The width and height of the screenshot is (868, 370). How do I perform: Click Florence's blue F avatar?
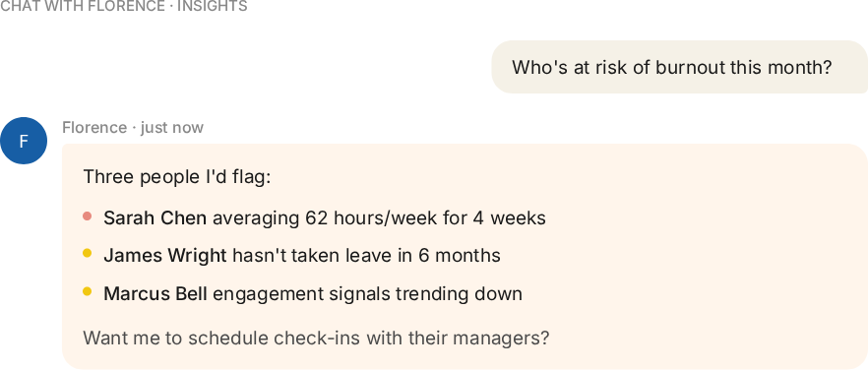click(x=24, y=141)
